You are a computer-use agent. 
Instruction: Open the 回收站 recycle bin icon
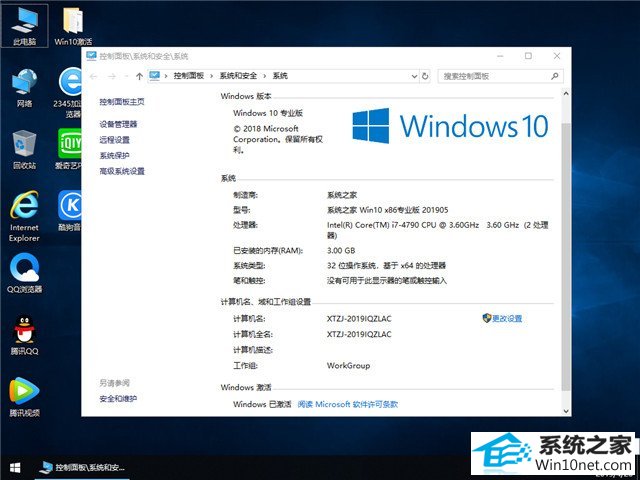(x=24, y=149)
